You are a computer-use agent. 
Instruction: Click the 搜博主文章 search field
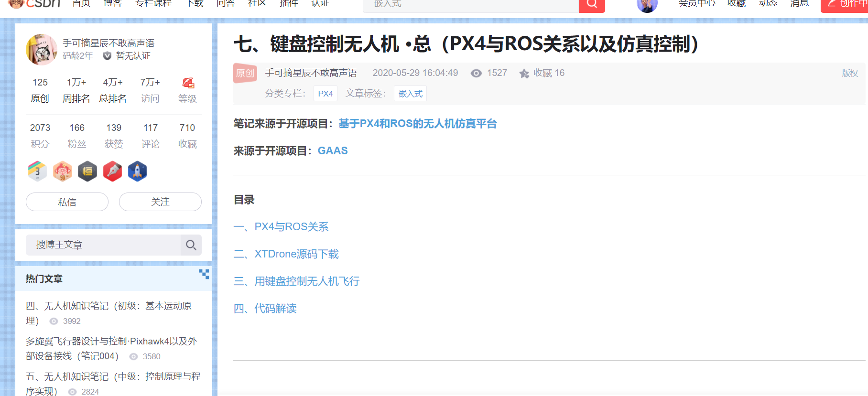[x=103, y=245]
